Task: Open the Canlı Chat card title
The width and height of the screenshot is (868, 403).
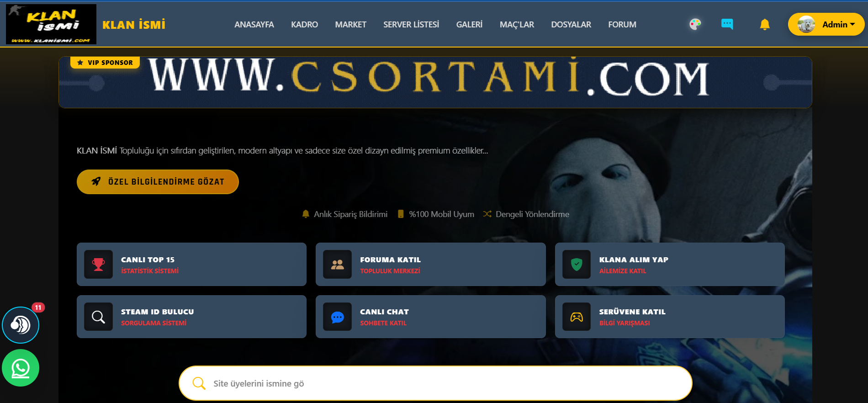Action: point(384,312)
